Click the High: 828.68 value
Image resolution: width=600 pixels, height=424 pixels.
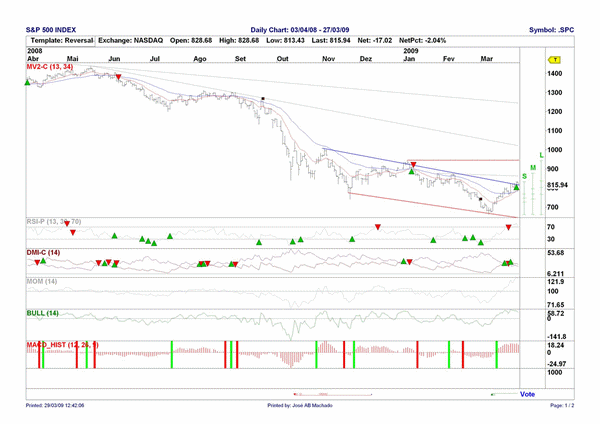click(239, 41)
